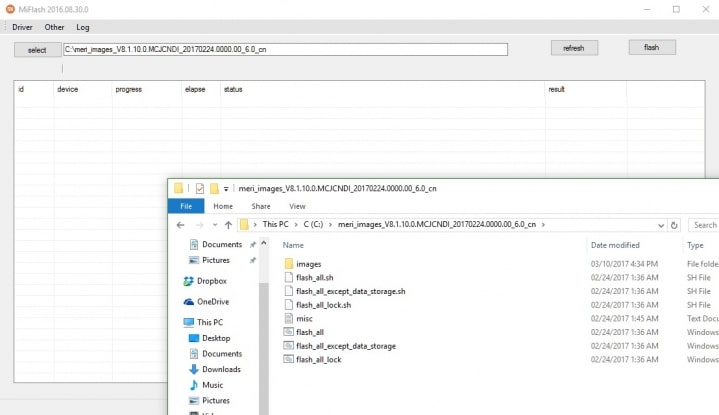Select Music under This PC
719x415 pixels.
212,385
